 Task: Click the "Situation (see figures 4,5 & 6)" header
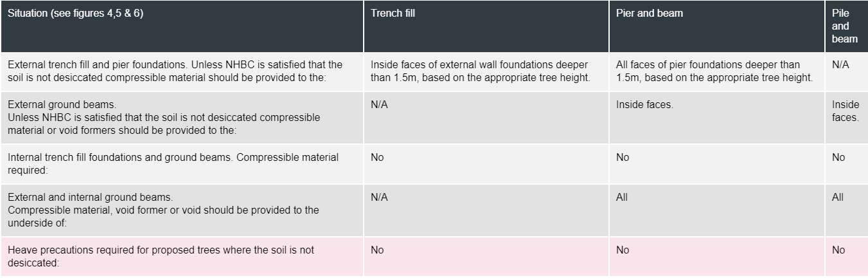click(75, 14)
